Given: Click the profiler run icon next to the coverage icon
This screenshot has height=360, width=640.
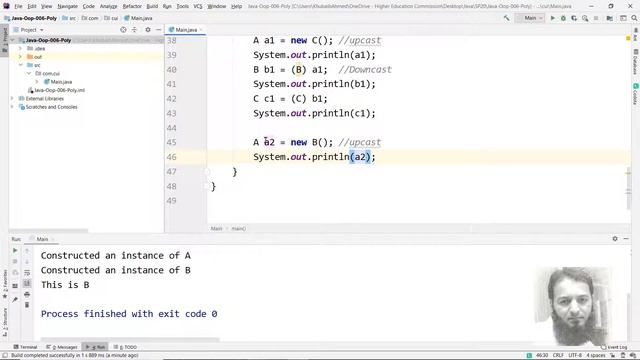Looking at the screenshot, I should (585, 18).
